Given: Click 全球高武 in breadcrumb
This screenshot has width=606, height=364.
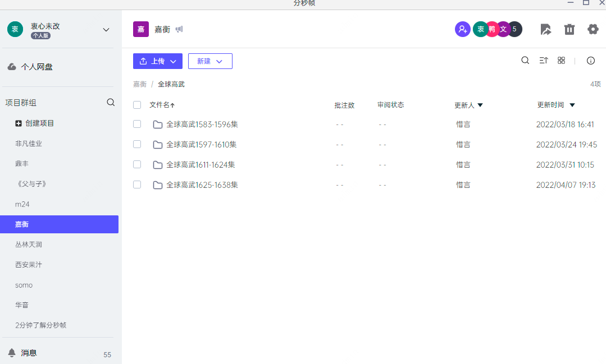Looking at the screenshot, I should [171, 84].
